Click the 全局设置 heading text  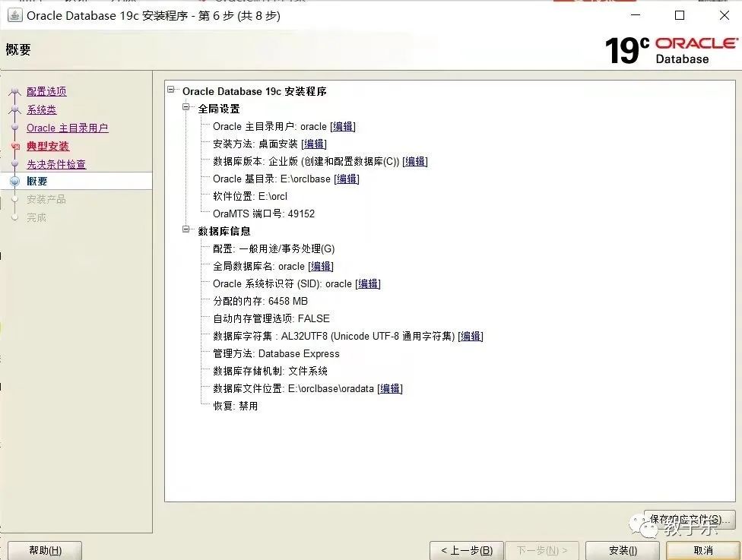(x=219, y=109)
